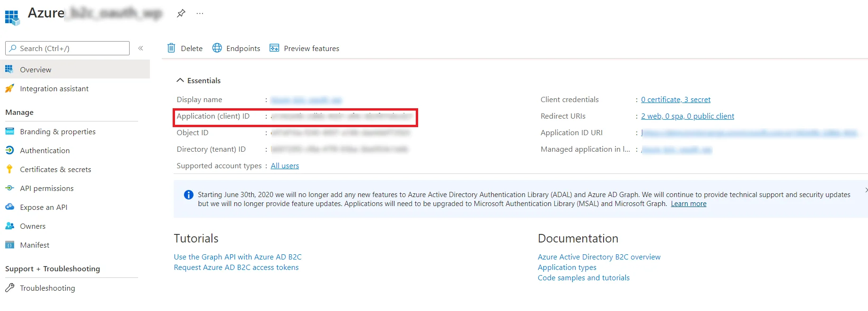
Task: Click the blue info icon in banner
Action: (x=188, y=195)
